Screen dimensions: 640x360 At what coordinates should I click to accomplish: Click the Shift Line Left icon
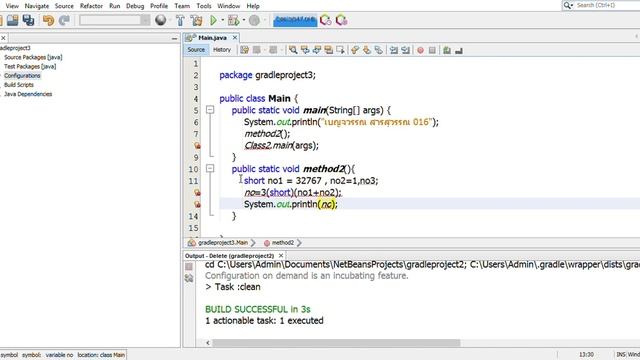coord(393,50)
